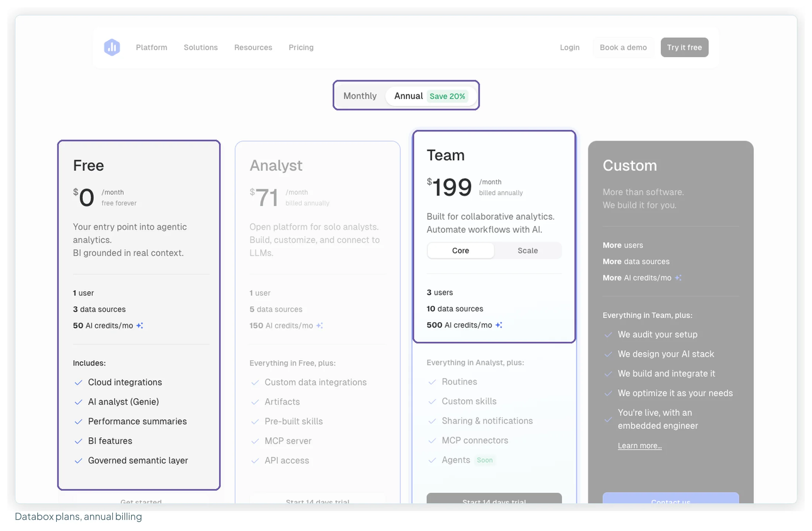Viewport: 812px width, 531px height.
Task: Click the Analyst plan title
Action: [x=276, y=165]
